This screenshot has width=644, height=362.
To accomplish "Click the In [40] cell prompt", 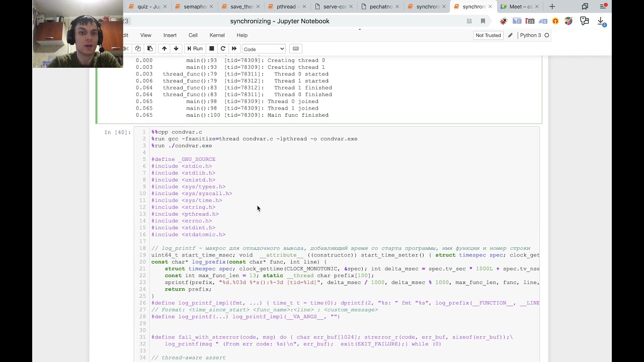I will click(x=117, y=132).
